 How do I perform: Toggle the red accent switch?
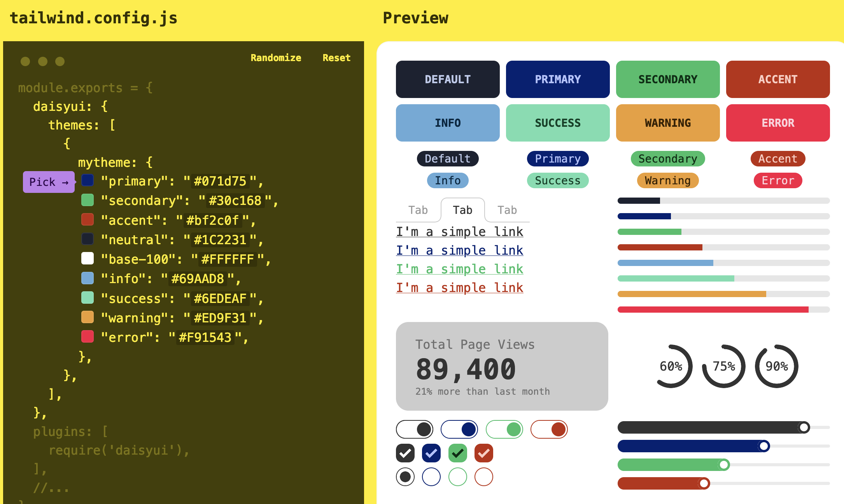549,429
